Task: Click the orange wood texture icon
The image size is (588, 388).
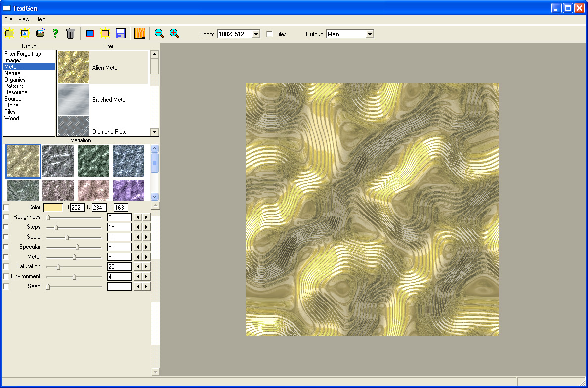Action: pos(140,33)
